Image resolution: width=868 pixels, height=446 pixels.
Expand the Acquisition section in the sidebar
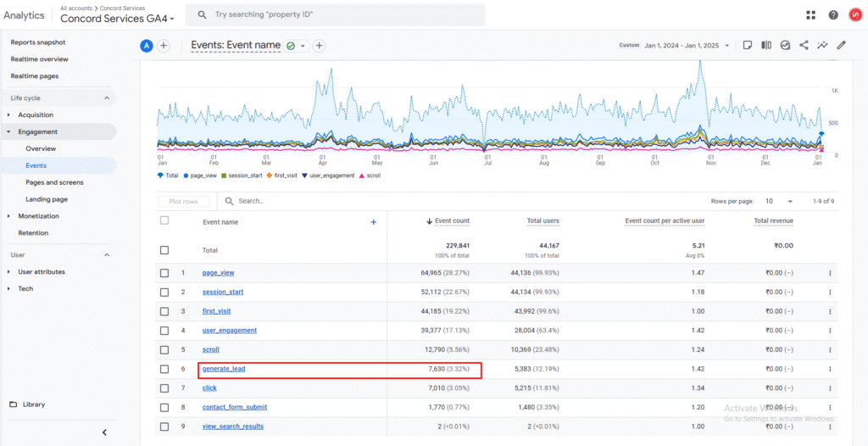coord(36,114)
